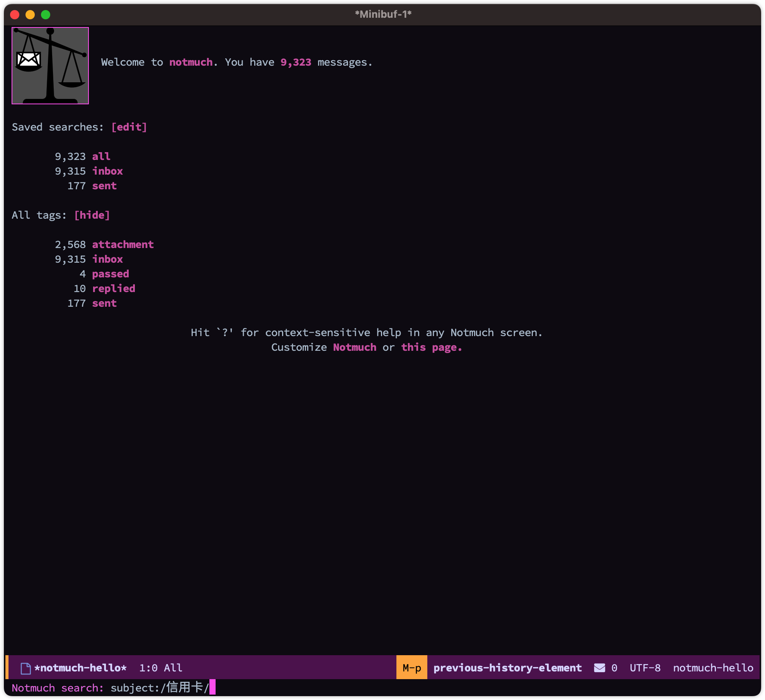Open the notmuch link in welcome line
765x700 pixels.
click(191, 62)
